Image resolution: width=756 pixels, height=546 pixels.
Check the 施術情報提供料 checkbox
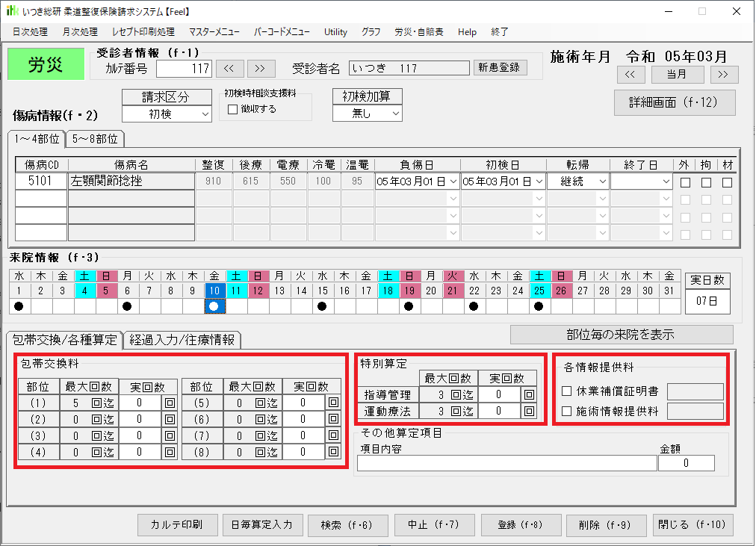pos(567,411)
